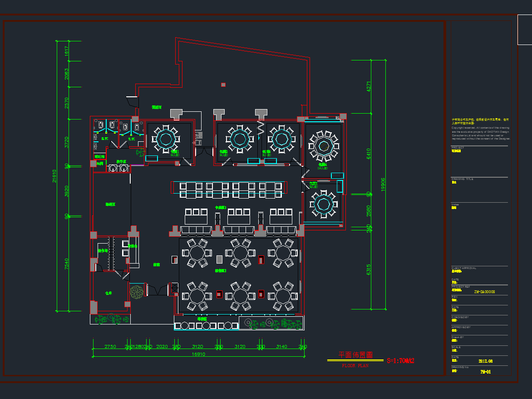This screenshot has height=399, width=532.
Task: Select the small red column square at top
Action: [223, 85]
